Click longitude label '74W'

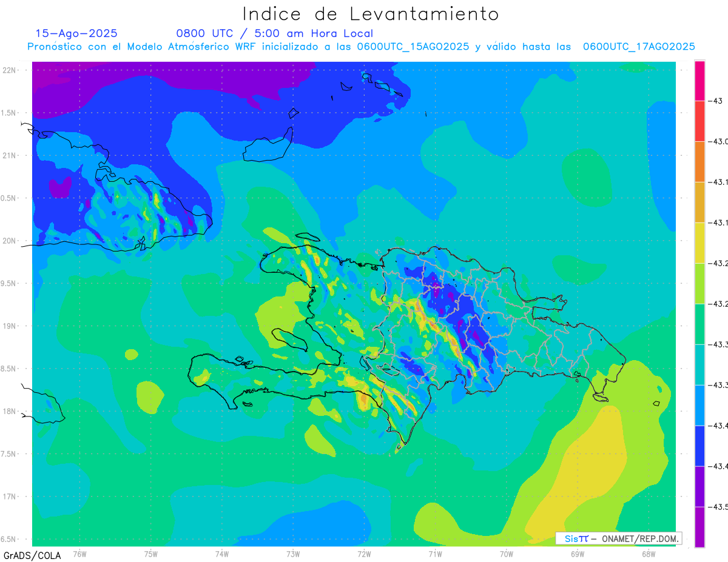(222, 554)
